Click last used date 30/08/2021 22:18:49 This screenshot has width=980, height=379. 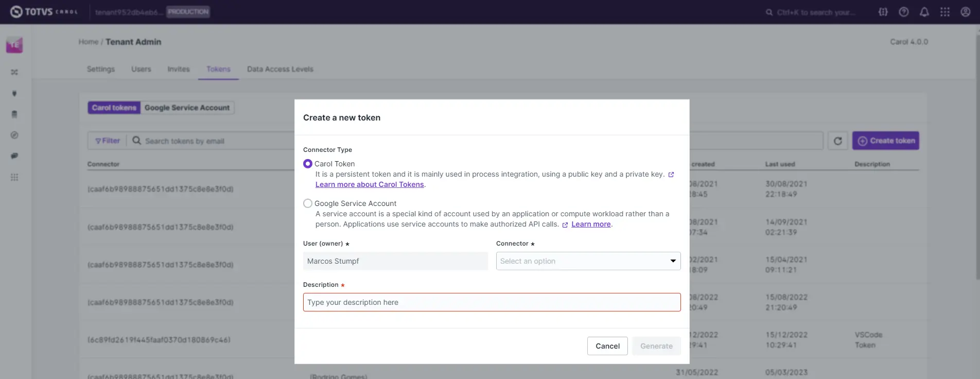(786, 189)
